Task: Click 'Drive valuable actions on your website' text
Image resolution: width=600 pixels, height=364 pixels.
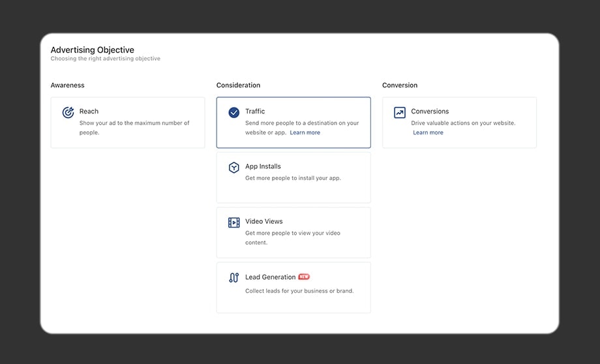Action: (x=463, y=123)
